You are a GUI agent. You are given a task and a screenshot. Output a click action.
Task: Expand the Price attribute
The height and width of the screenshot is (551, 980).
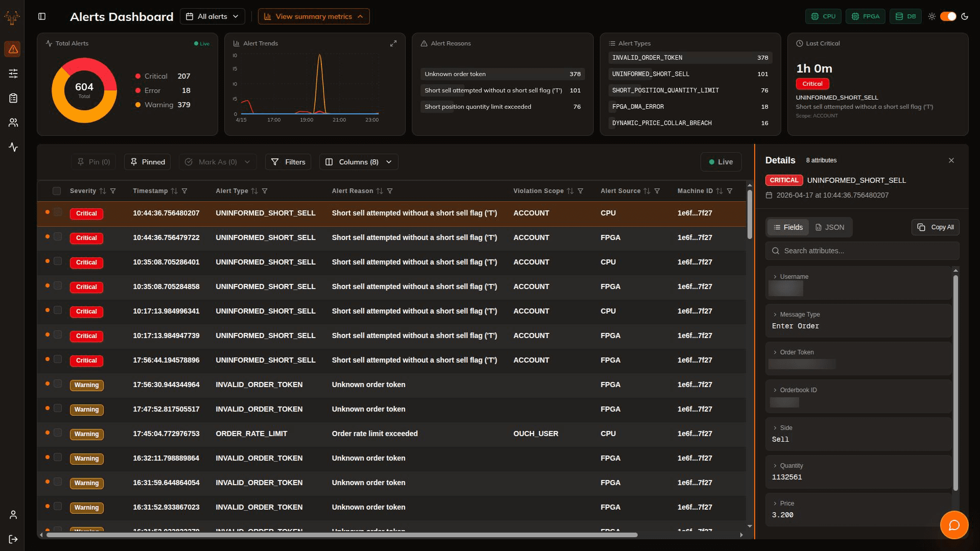[x=775, y=504]
